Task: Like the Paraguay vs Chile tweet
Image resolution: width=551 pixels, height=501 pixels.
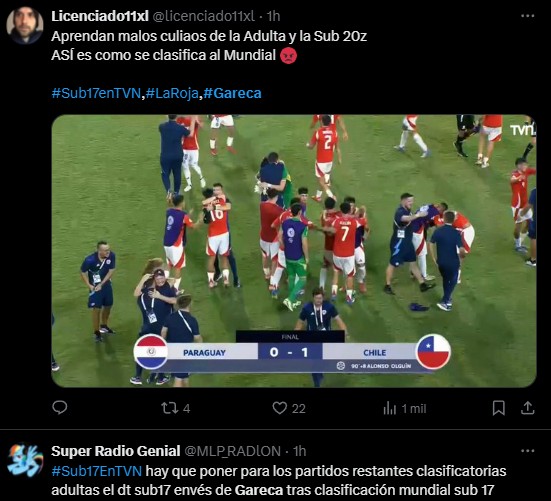Action: [289, 408]
